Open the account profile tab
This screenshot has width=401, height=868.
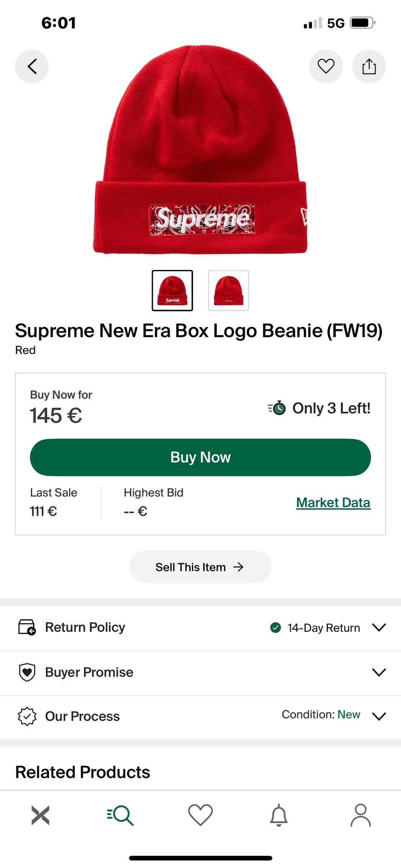pos(360,815)
